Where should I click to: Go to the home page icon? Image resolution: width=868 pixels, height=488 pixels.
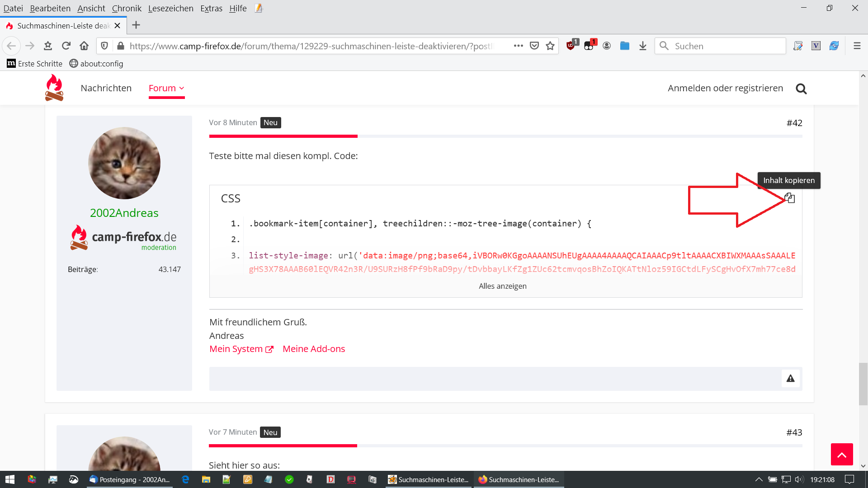(84, 46)
